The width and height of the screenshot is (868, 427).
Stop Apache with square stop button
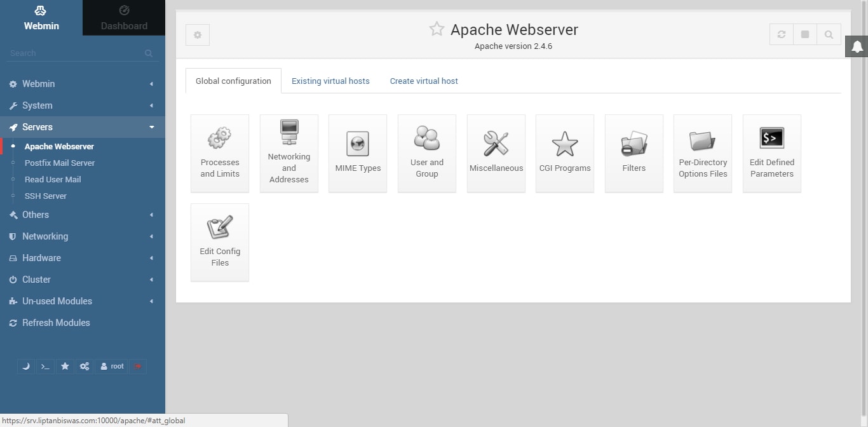point(805,34)
